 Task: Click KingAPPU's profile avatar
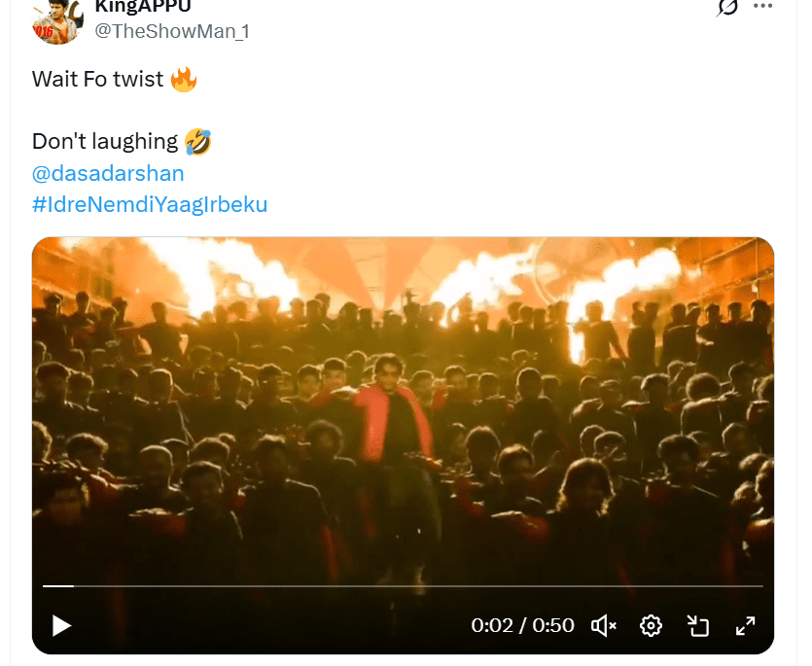56,19
